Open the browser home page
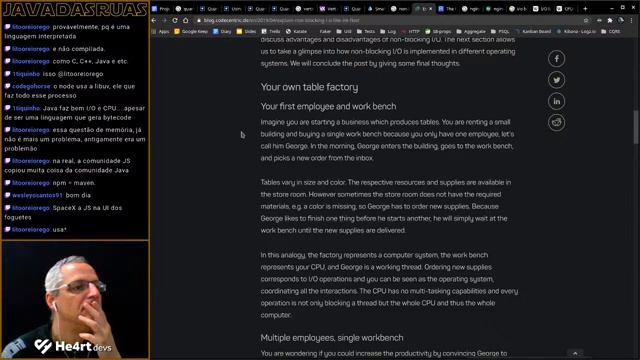Image resolution: width=640 pixels, height=360 pixels. [186, 20]
